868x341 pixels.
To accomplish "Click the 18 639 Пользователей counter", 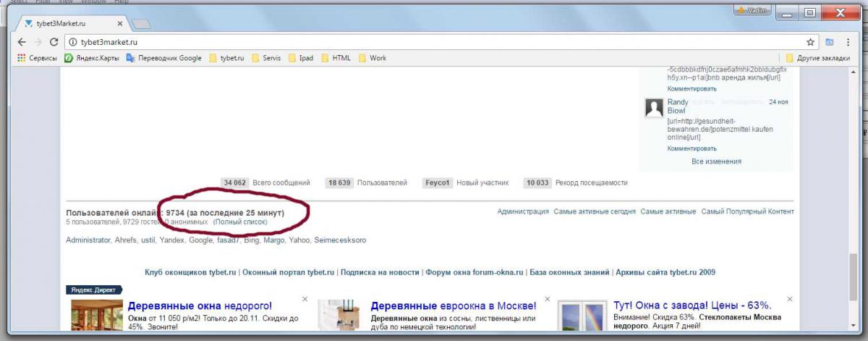I will click(x=366, y=182).
